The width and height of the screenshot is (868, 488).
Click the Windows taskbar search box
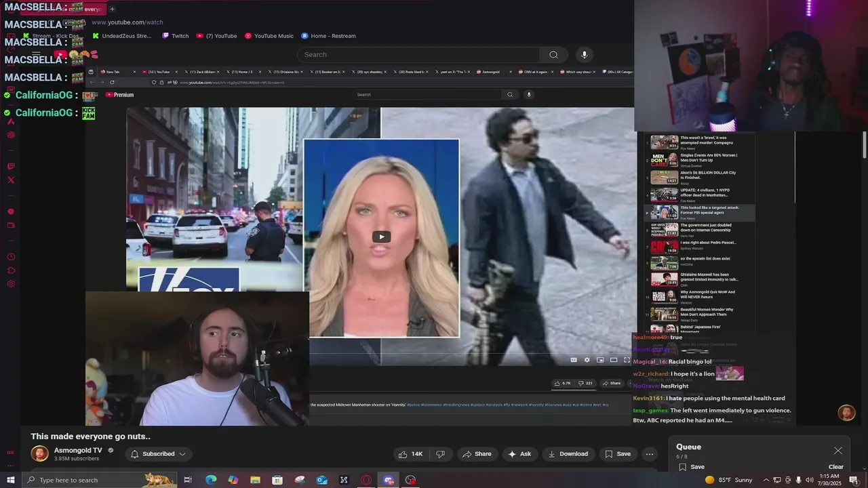click(98, 480)
